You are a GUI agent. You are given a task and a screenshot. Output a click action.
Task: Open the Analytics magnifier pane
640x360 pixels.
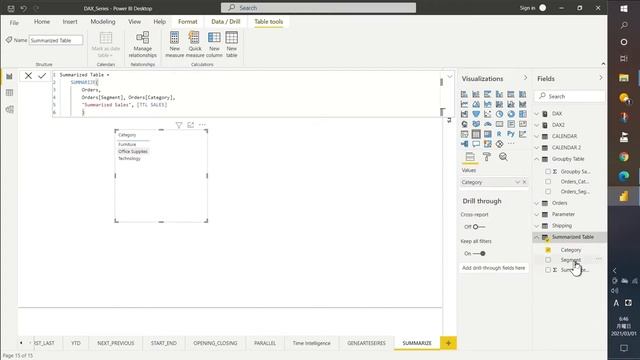503,157
